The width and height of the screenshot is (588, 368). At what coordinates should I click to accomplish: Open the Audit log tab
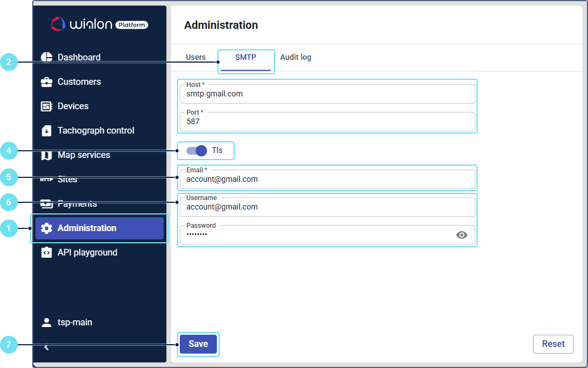pyautogui.click(x=296, y=58)
